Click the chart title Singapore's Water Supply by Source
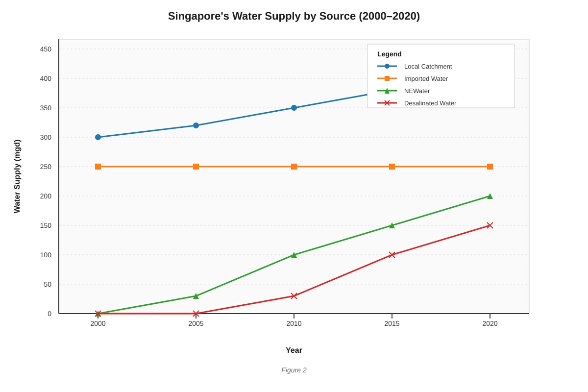This screenshot has width=588, height=392. 294,16
